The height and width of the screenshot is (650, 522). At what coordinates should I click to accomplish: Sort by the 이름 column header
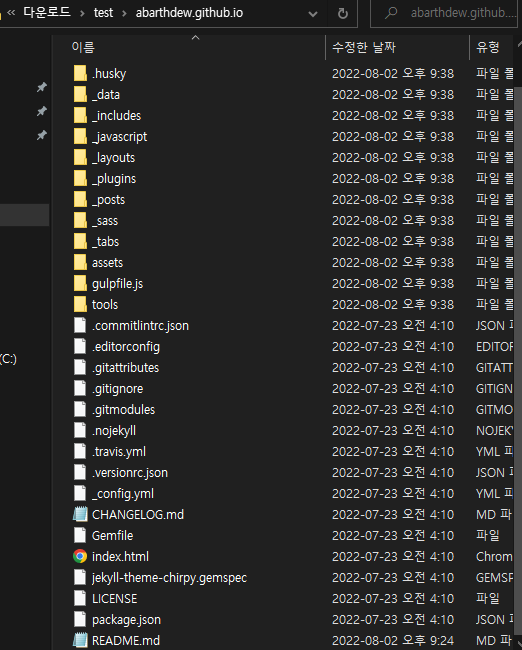click(83, 47)
